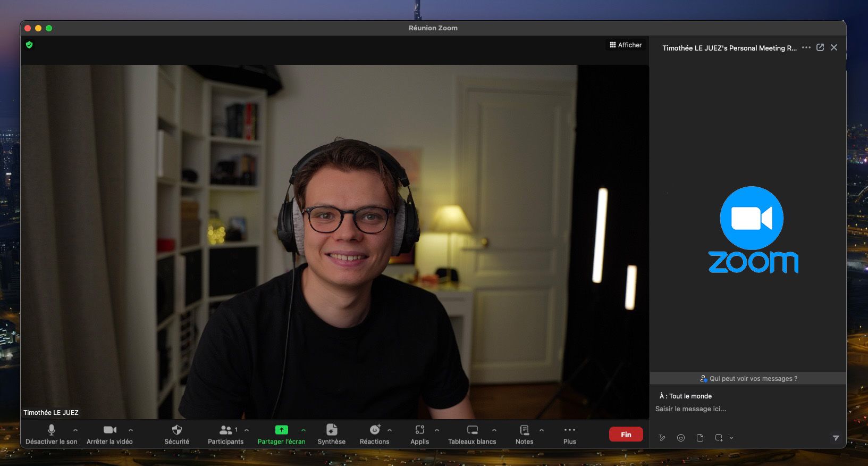The width and height of the screenshot is (868, 466).
Task: Expand the chevron next to Notes
Action: (542, 430)
